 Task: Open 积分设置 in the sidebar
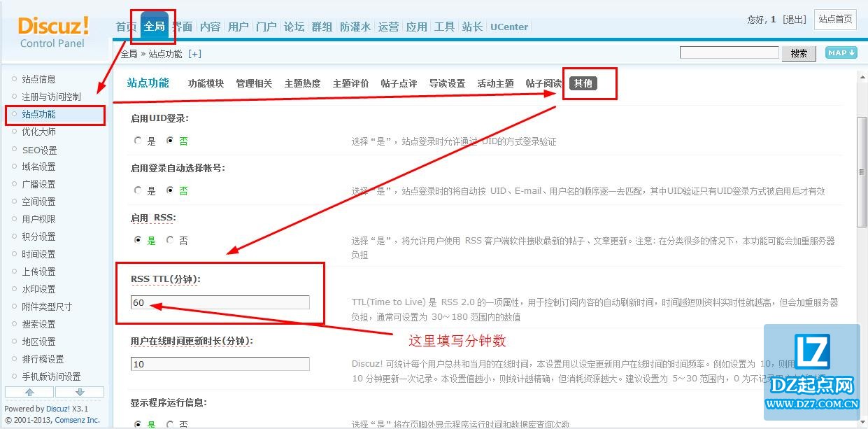click(x=38, y=237)
